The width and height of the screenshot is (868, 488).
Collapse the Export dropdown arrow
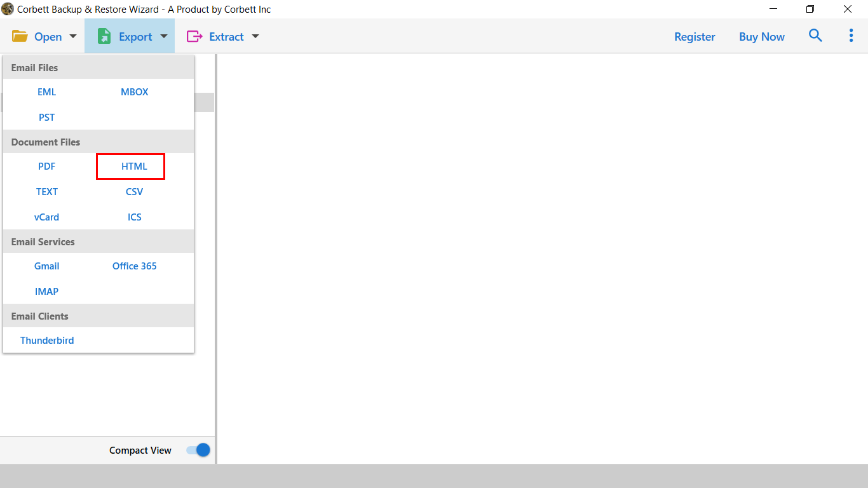coord(164,36)
